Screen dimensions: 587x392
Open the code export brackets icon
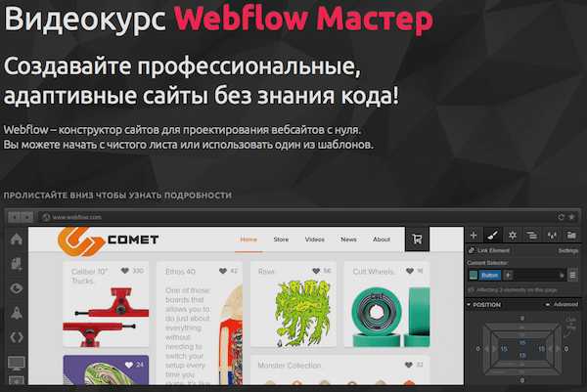17,337
